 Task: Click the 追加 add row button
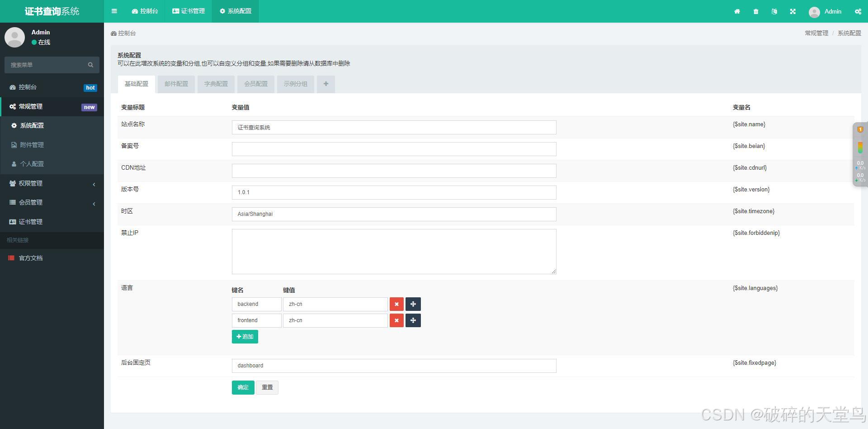click(245, 337)
